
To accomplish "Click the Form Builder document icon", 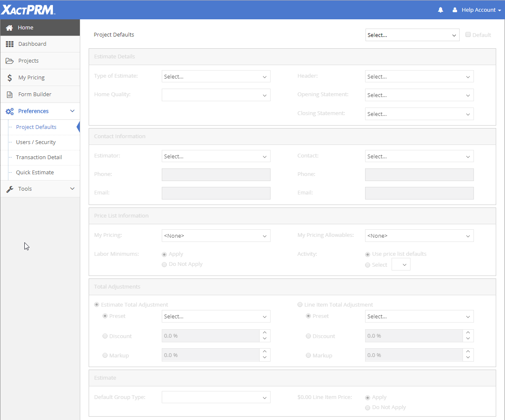I will [10, 94].
